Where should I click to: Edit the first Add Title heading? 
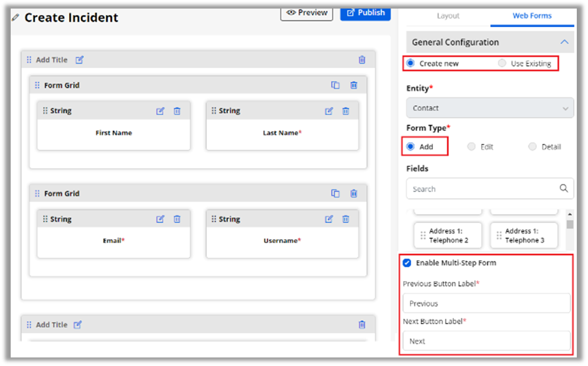pos(80,60)
